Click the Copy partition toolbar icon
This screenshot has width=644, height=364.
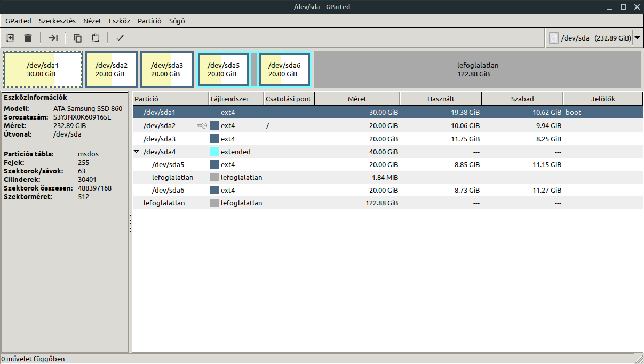click(78, 38)
